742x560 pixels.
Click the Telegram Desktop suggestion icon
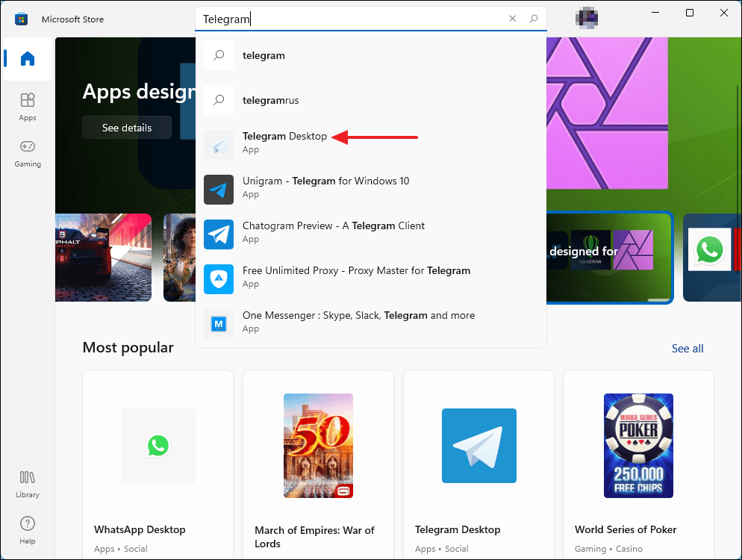(219, 145)
